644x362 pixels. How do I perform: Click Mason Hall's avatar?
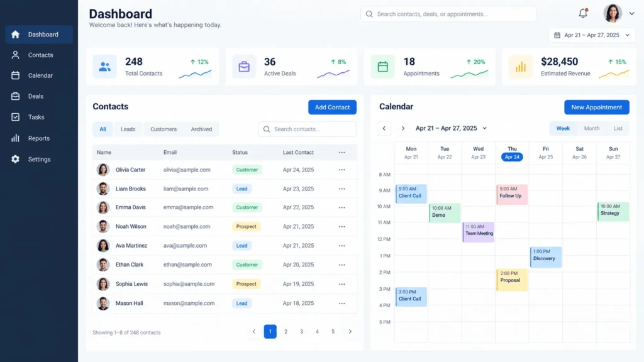click(x=103, y=304)
